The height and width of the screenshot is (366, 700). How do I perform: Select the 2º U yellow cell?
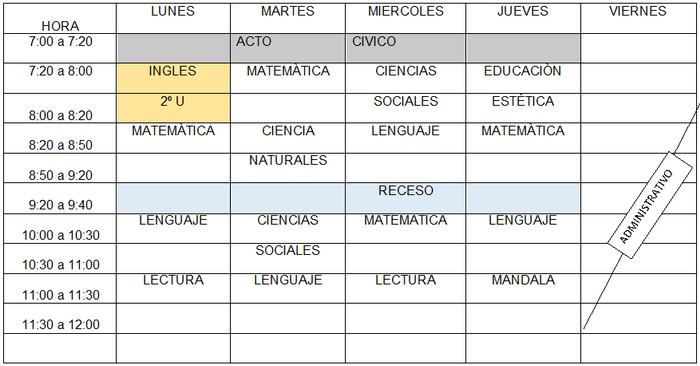pyautogui.click(x=174, y=108)
